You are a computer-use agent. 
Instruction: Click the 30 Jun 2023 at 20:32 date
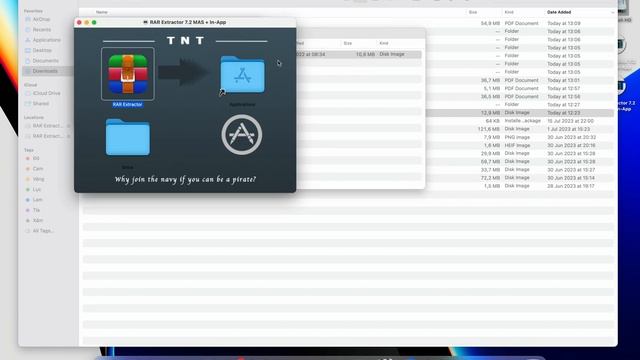click(x=571, y=137)
